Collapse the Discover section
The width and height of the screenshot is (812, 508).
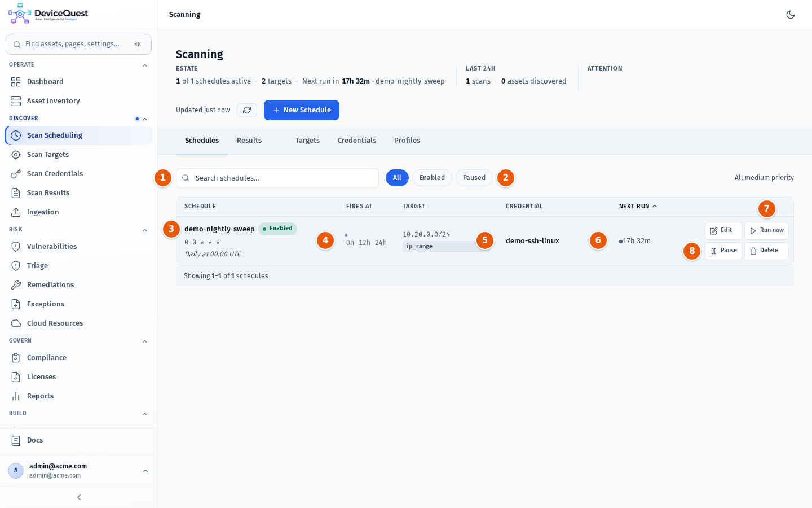(145, 119)
